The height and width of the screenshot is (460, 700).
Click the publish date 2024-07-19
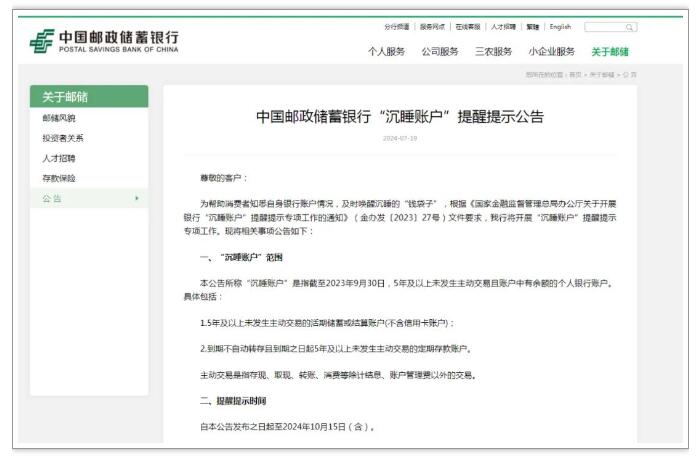click(x=400, y=138)
